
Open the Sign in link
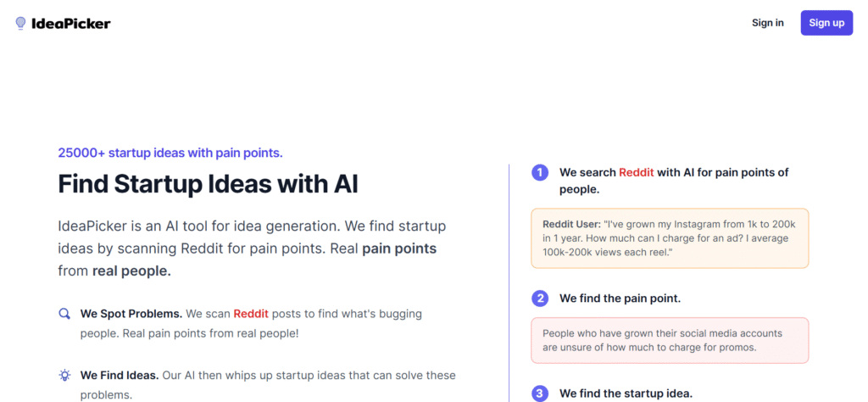(767, 23)
